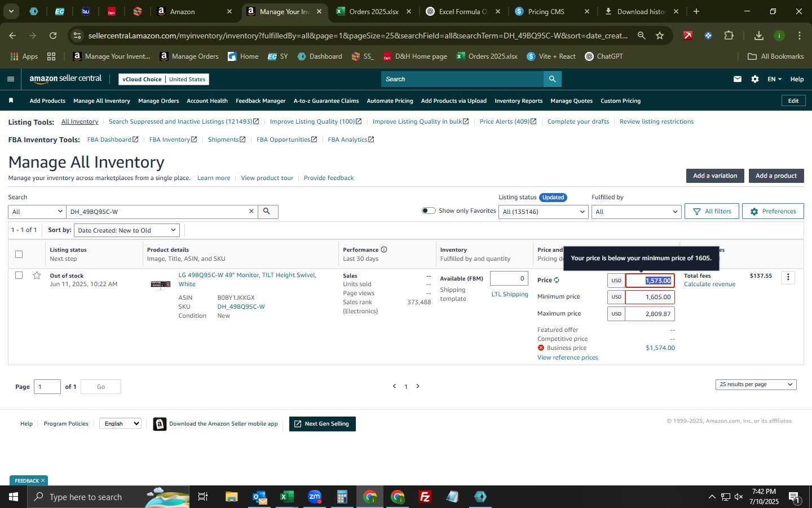Open the Preferences button
This screenshot has width=812, height=508.
coord(773,211)
